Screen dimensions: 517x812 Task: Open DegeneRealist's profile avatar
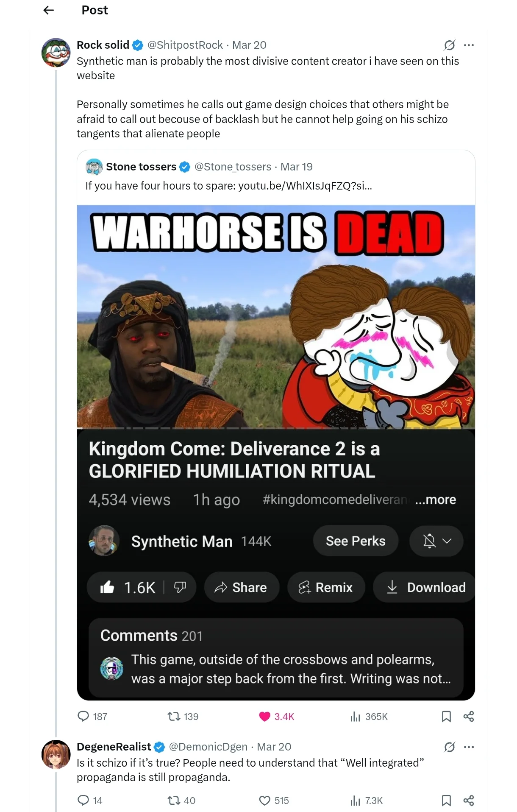coord(56,754)
